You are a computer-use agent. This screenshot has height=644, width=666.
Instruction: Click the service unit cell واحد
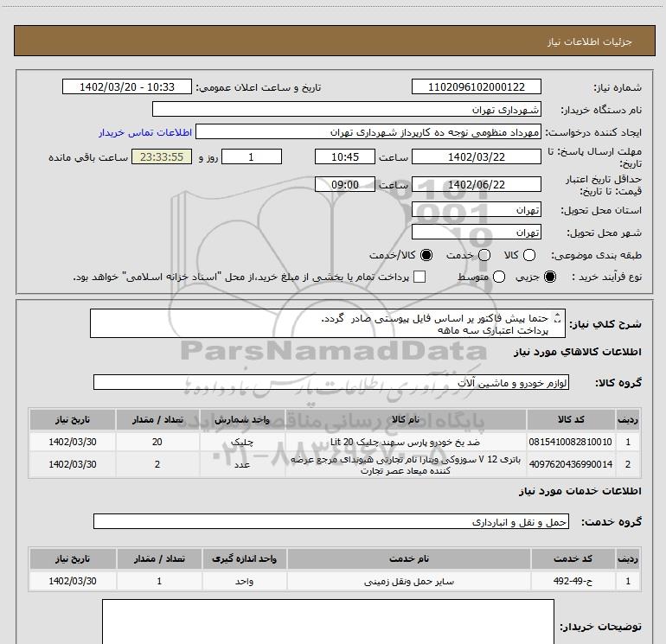click(244, 581)
